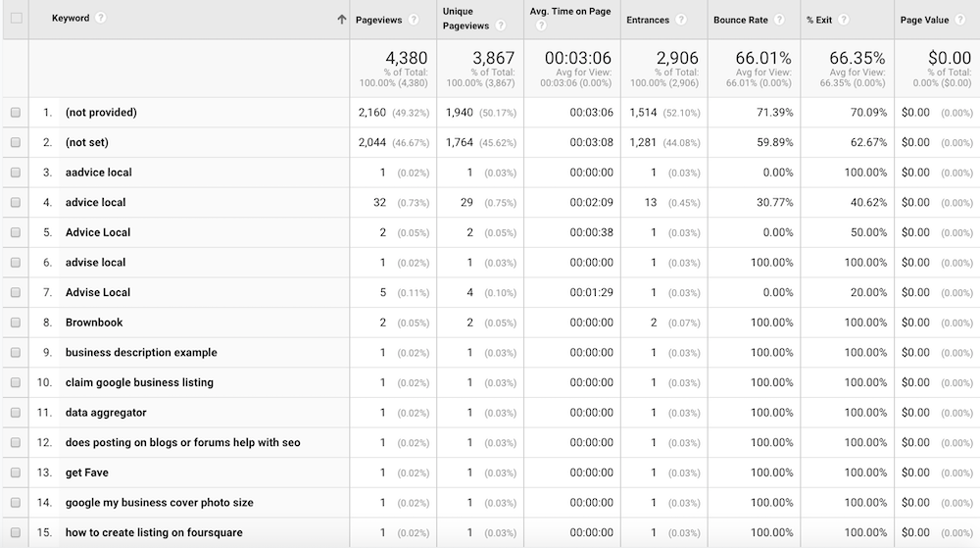This screenshot has width=980, height=548.
Task: Open help icon under Avg. Time on Page
Action: pos(541,25)
